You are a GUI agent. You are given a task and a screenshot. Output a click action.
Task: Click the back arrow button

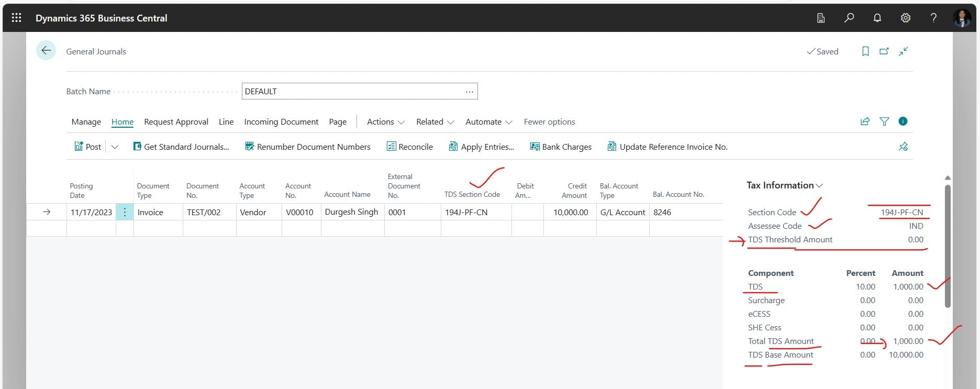click(46, 51)
